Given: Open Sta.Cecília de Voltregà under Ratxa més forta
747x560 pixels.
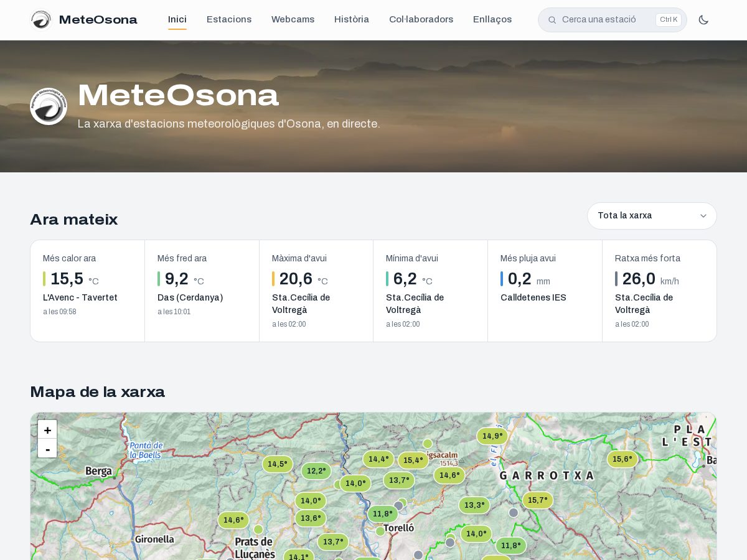Looking at the screenshot, I should 644,304.
